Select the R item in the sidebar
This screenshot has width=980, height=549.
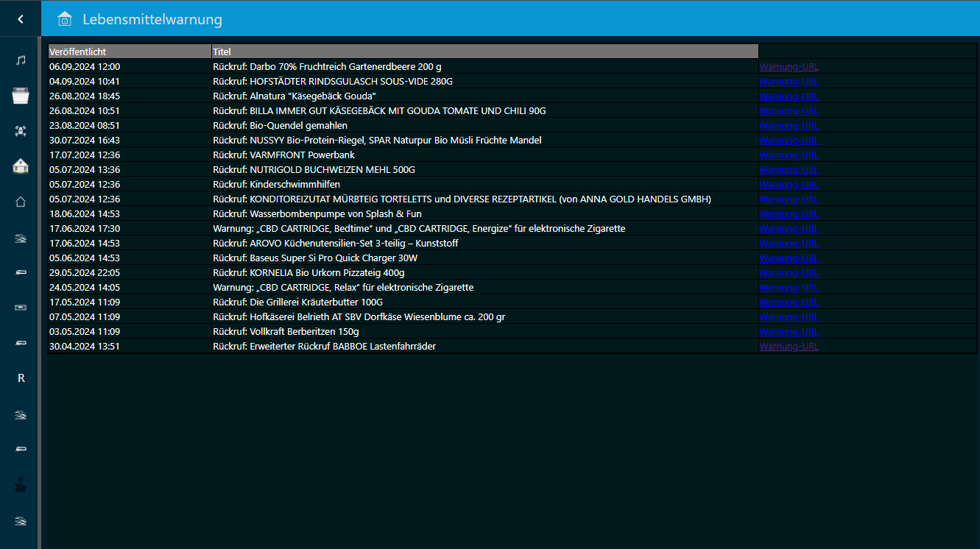[21, 378]
